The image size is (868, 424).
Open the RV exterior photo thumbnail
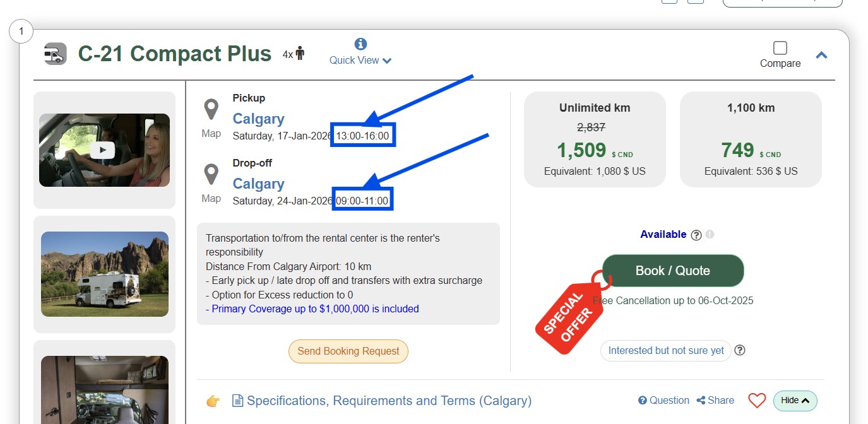(x=104, y=274)
